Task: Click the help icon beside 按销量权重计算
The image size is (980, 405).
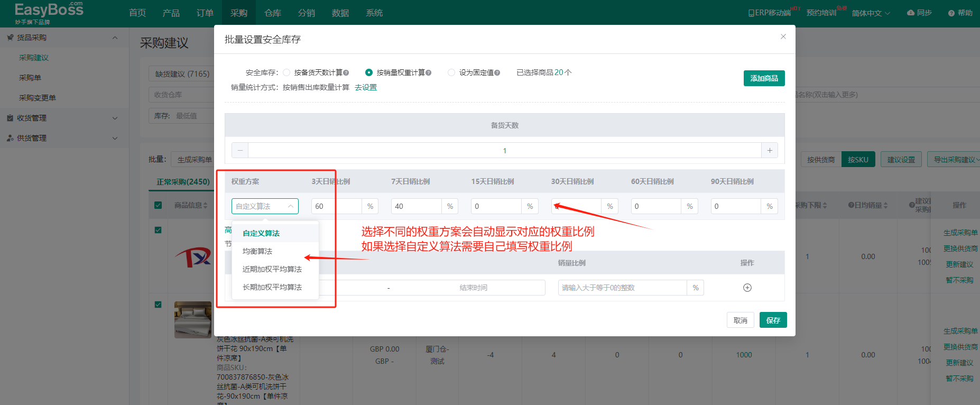Action: pos(429,73)
